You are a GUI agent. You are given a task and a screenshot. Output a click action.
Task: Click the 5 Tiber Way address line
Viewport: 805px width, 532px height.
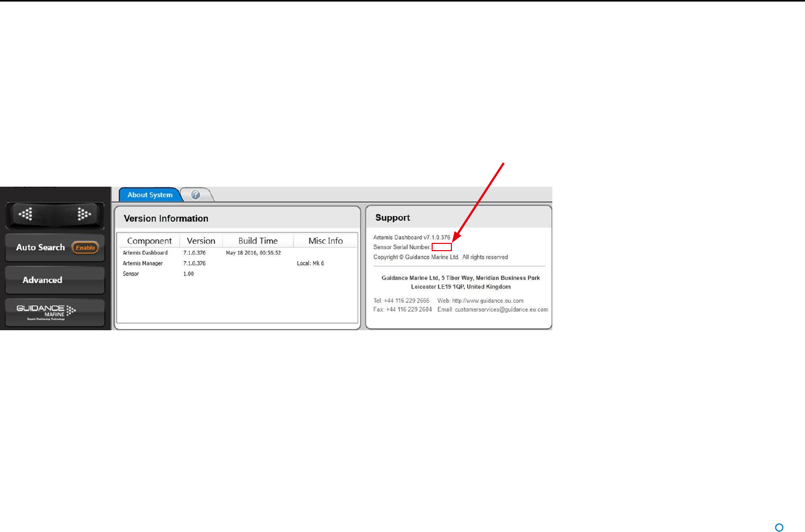click(461, 278)
